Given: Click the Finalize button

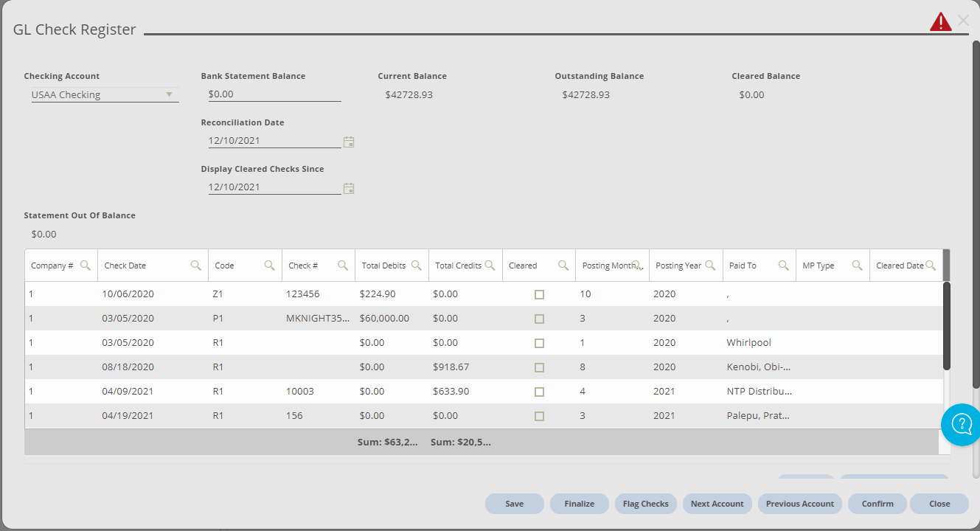Looking at the screenshot, I should coord(580,504).
